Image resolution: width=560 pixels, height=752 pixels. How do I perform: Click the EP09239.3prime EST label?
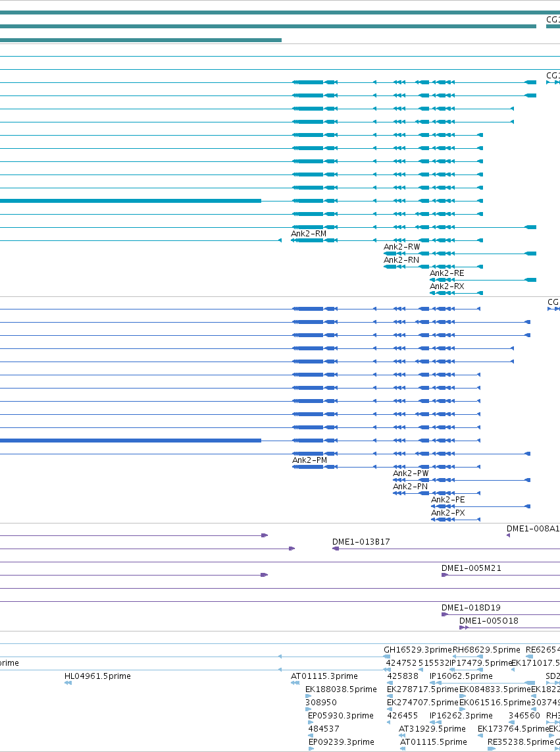pos(342,742)
